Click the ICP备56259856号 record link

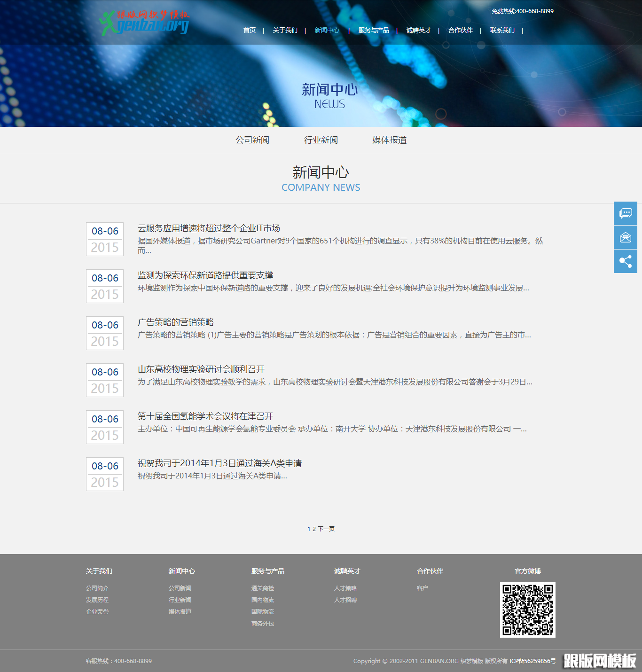click(x=532, y=661)
